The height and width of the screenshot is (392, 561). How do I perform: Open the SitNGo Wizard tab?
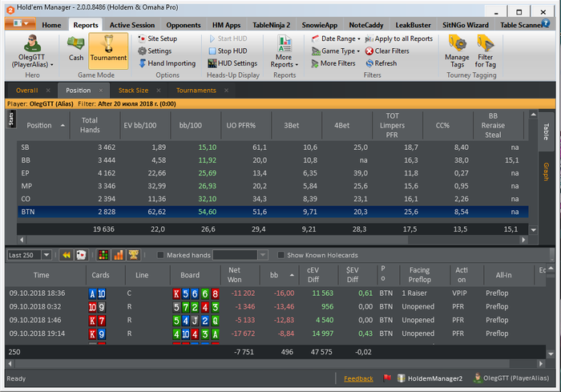pyautogui.click(x=465, y=25)
